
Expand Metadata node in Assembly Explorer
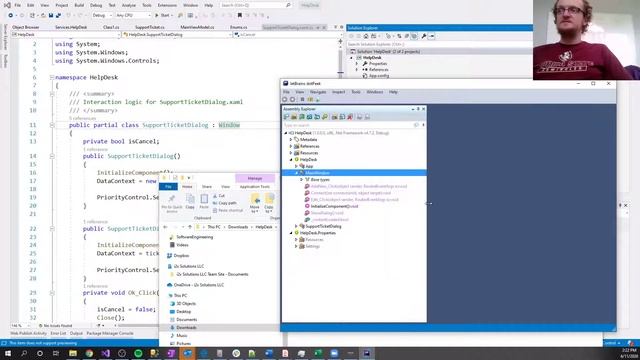[291, 140]
